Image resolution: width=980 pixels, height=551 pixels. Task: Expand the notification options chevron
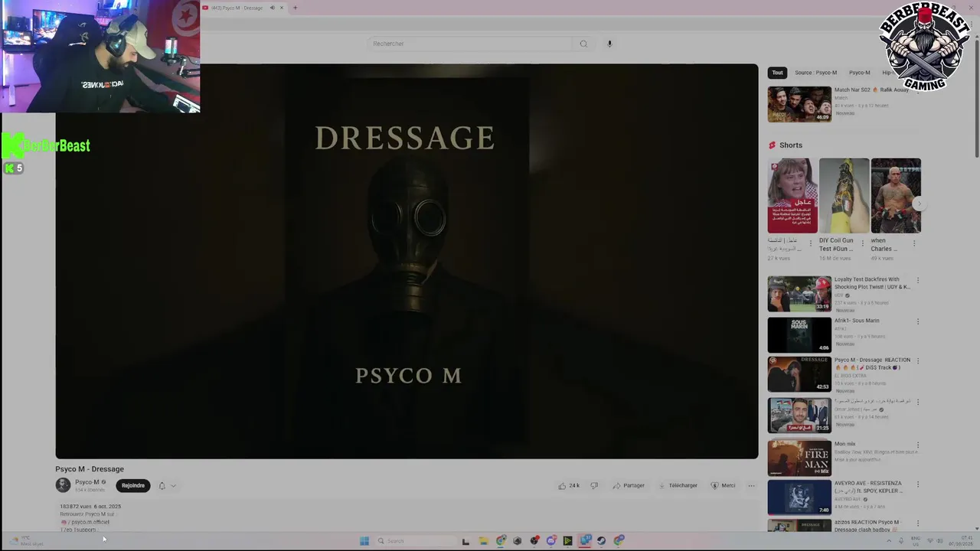[x=173, y=485]
